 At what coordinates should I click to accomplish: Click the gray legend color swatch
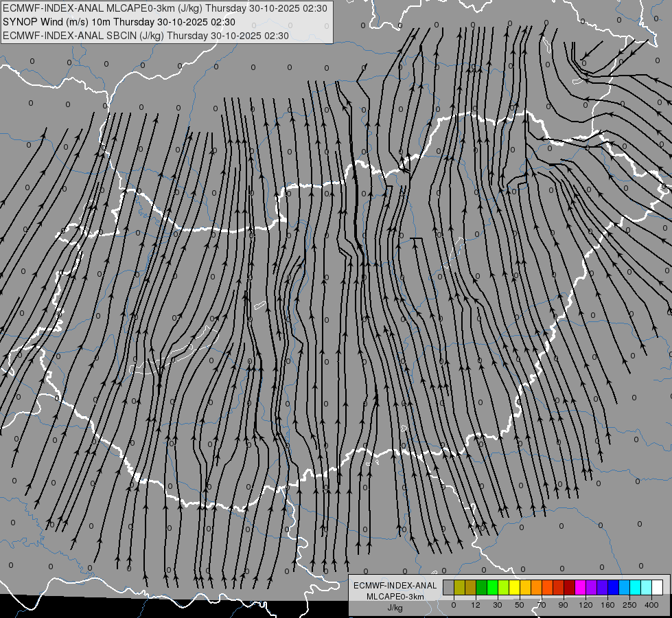pyautogui.click(x=449, y=587)
